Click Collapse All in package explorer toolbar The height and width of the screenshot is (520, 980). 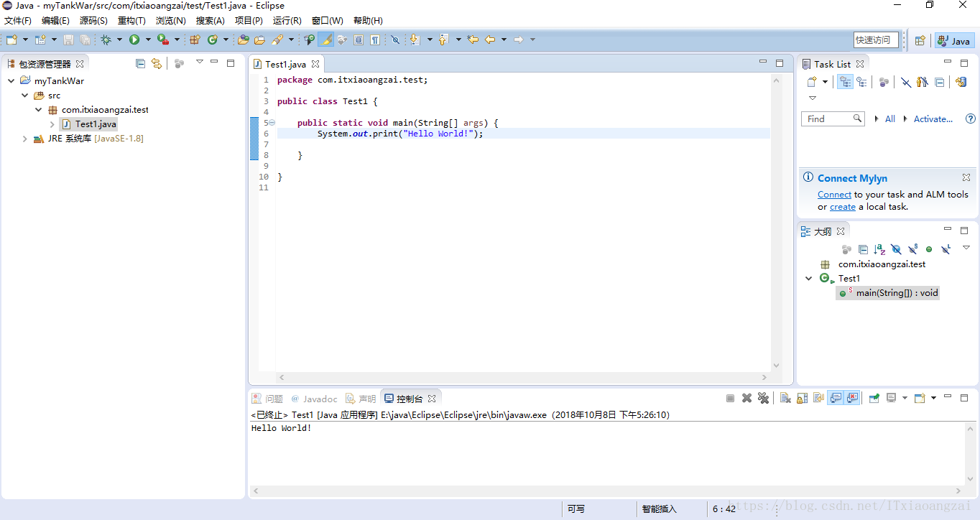(x=140, y=64)
